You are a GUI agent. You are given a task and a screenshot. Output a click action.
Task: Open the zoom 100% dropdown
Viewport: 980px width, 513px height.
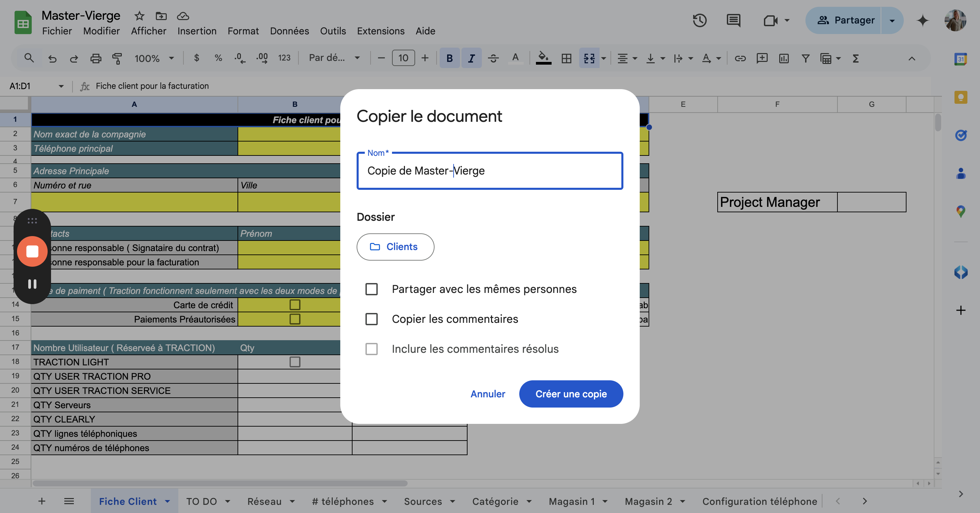tap(154, 58)
